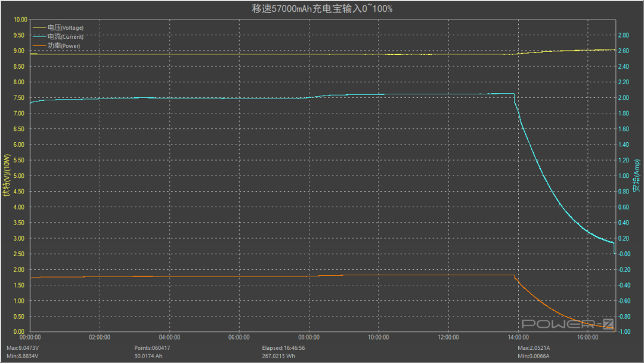Click the chart title 移速57000mAh充电宝输入0~100%
The height and width of the screenshot is (363, 644).
point(322,8)
